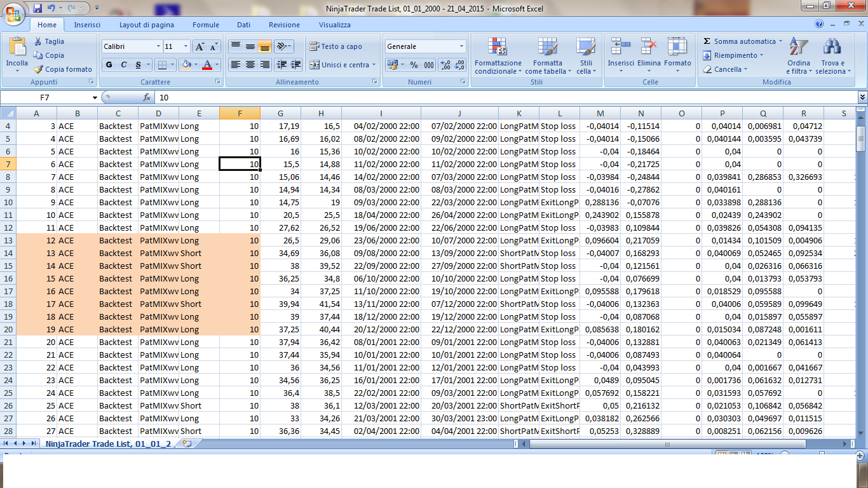Open the Calibri font name dropdown

tap(158, 46)
